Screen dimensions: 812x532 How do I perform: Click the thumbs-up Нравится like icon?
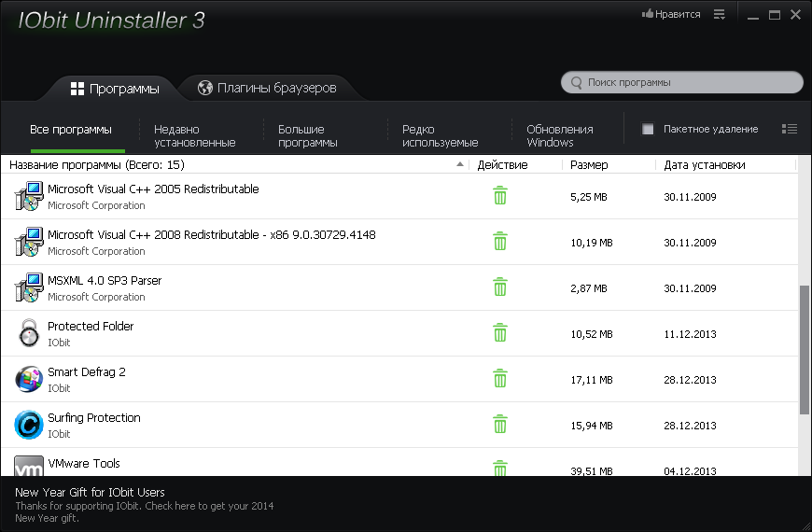pos(648,14)
